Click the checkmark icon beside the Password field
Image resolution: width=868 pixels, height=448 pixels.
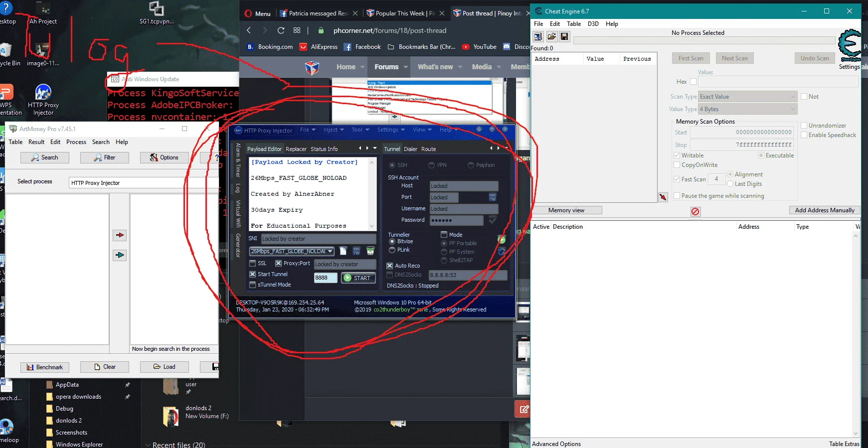coord(493,220)
